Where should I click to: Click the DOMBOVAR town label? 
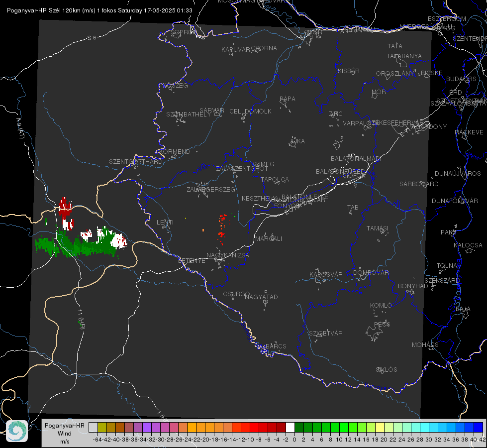[371, 273]
